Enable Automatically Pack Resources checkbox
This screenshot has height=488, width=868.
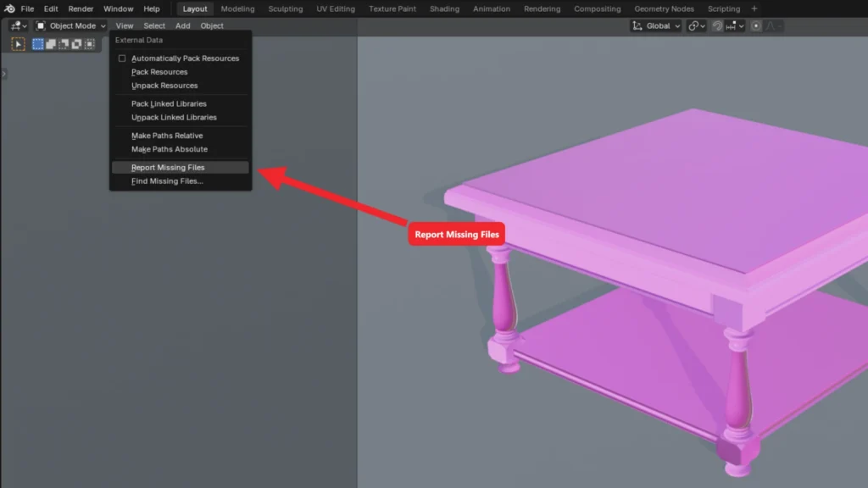point(122,58)
